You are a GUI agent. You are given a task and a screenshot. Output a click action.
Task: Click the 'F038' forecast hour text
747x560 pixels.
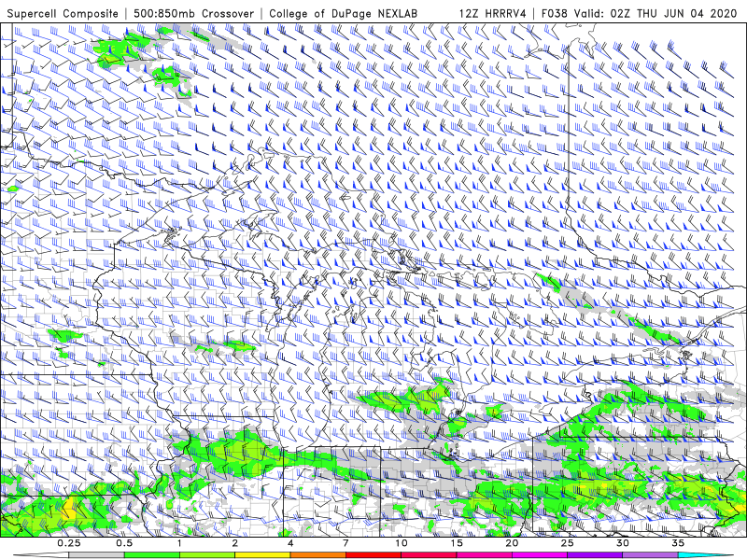pos(554,13)
